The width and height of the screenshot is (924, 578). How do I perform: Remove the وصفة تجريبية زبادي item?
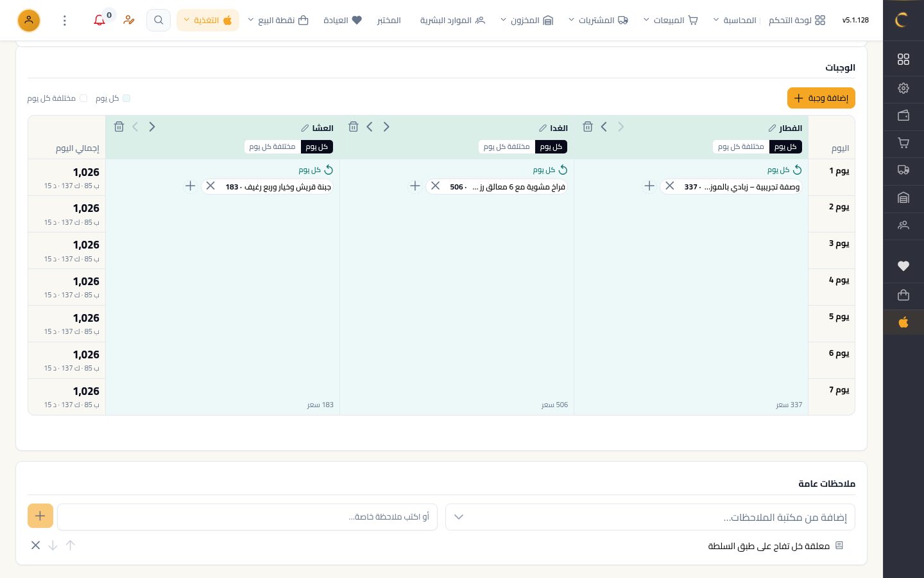point(670,186)
